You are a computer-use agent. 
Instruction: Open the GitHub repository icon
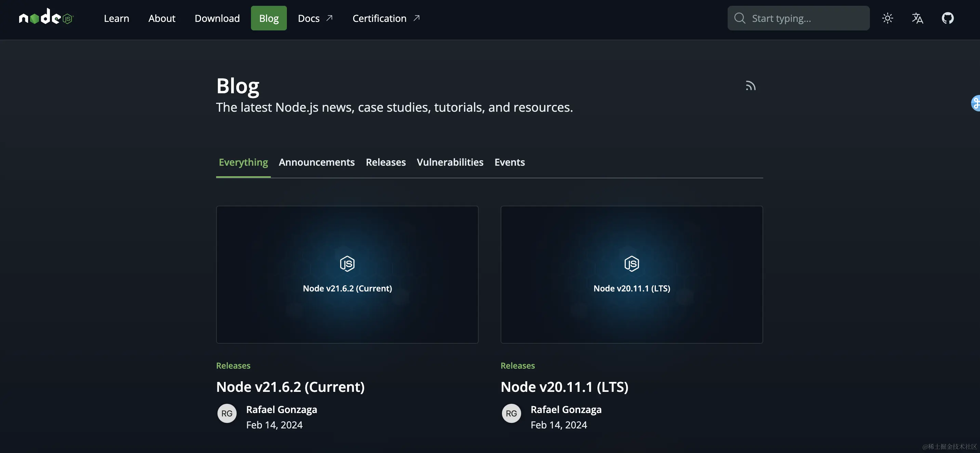coord(948,18)
